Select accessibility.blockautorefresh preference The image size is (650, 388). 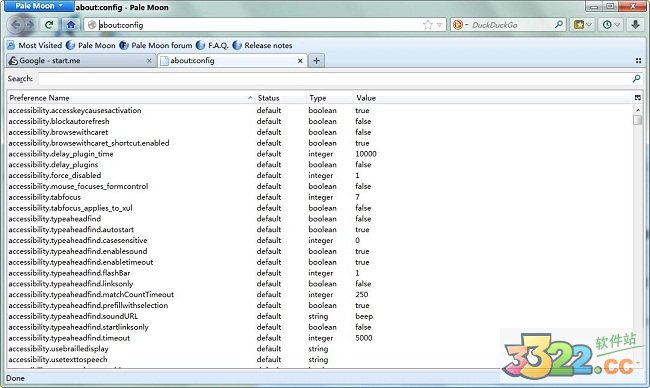tap(320, 121)
